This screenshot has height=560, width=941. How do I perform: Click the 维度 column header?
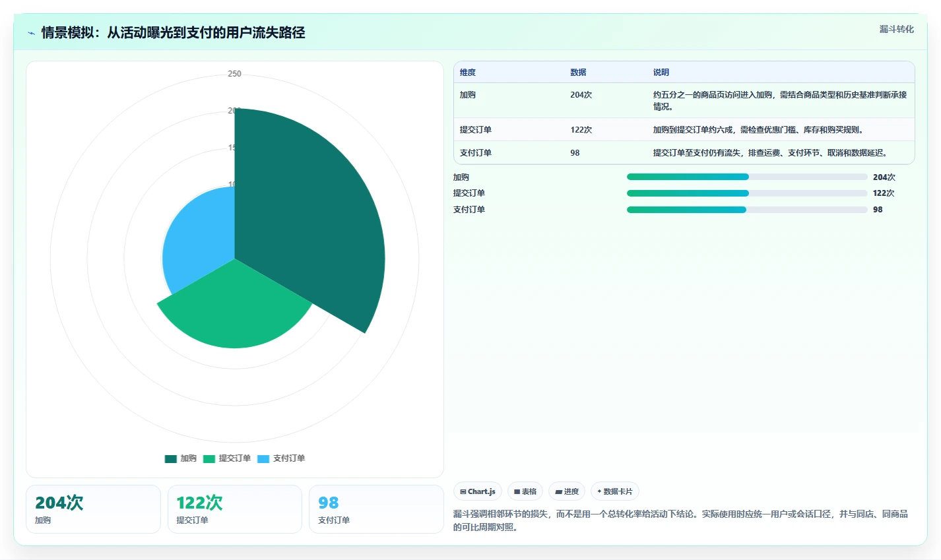(468, 73)
